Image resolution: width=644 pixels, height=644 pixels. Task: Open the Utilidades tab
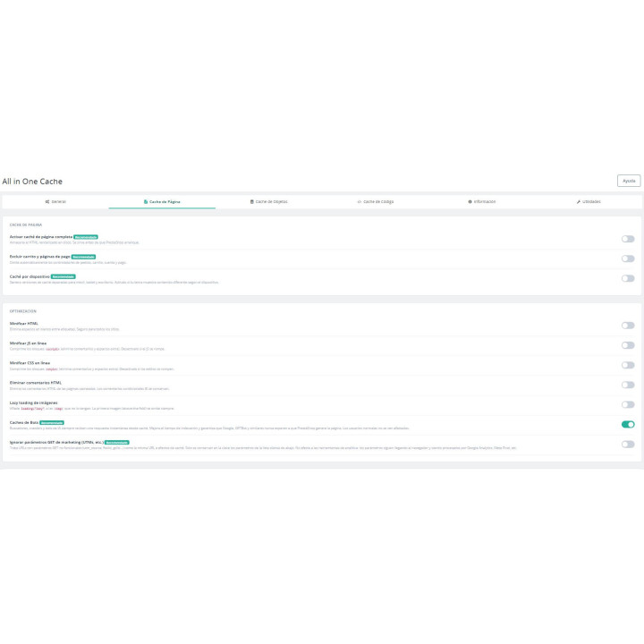click(x=589, y=201)
